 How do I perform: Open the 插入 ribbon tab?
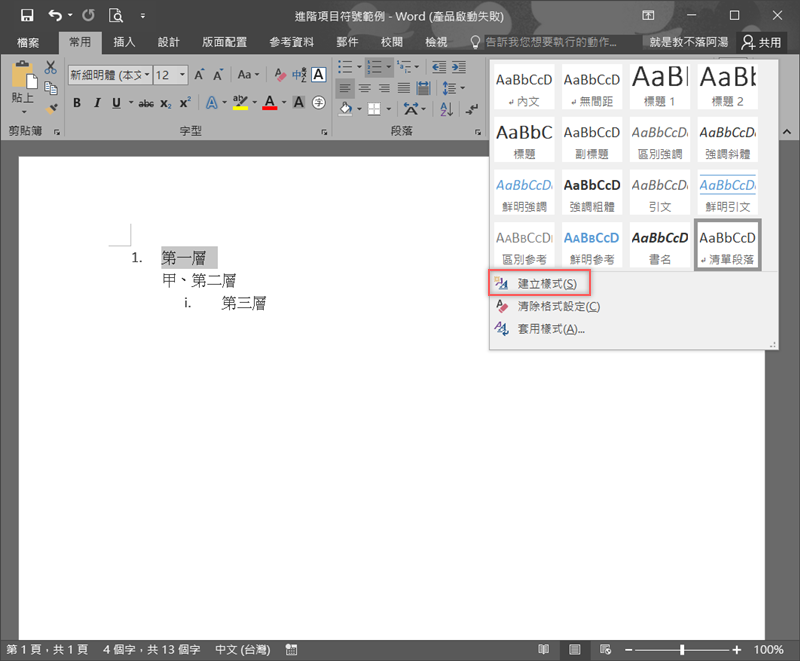[124, 42]
